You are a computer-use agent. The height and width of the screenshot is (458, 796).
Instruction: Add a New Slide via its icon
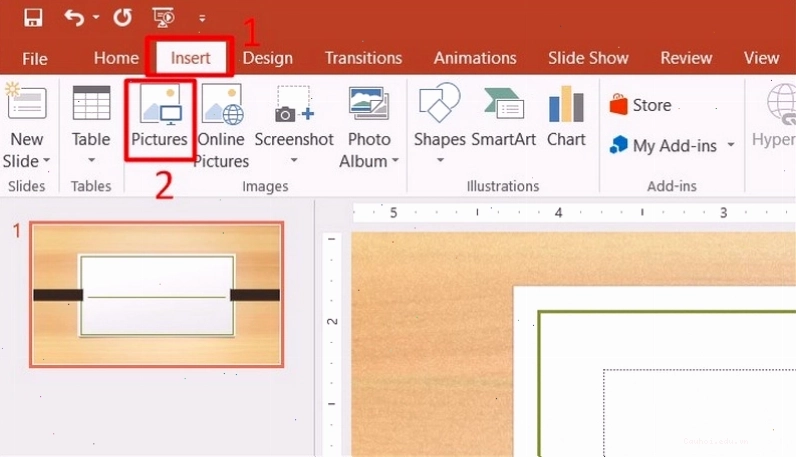click(x=25, y=102)
